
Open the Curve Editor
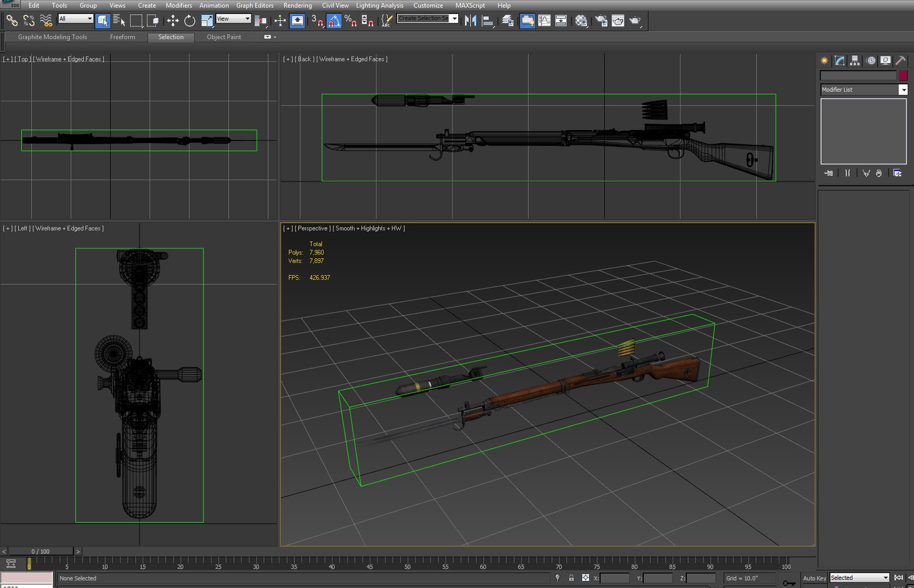544,21
